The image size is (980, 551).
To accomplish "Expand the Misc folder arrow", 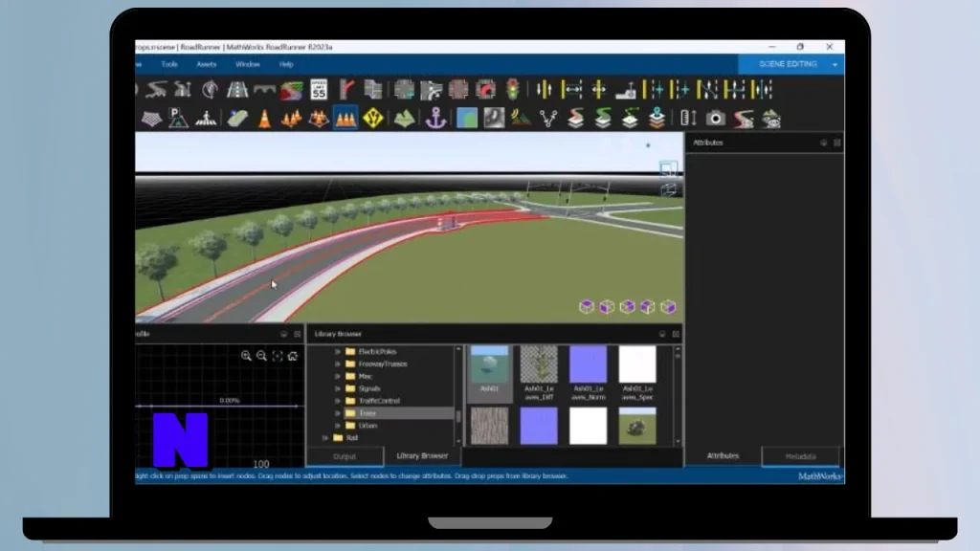I will point(338,377).
